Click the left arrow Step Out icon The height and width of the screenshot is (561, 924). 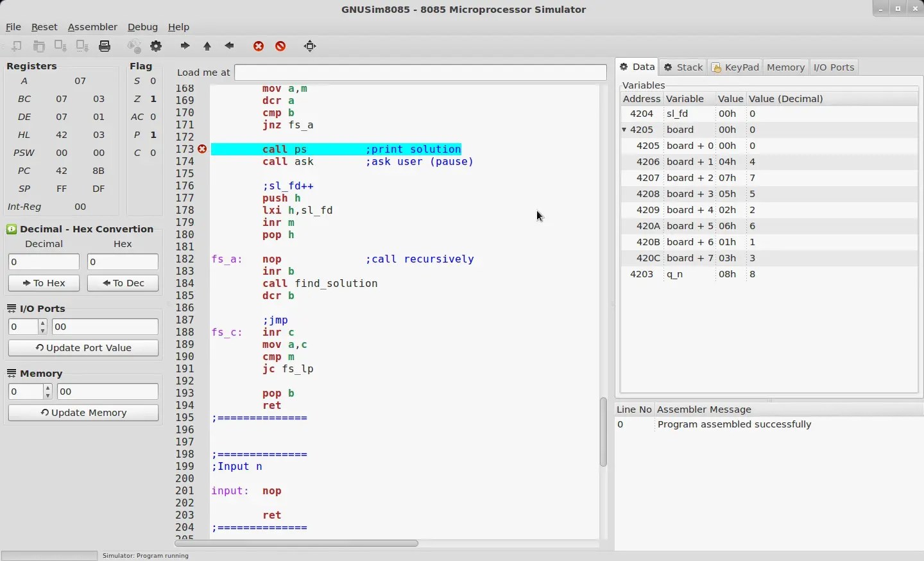230,46
